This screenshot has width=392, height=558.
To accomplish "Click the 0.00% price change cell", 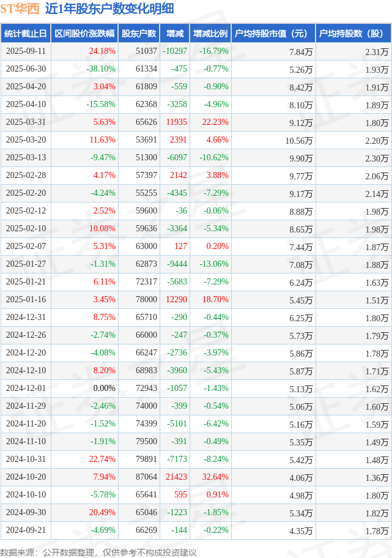I will click(x=104, y=389).
